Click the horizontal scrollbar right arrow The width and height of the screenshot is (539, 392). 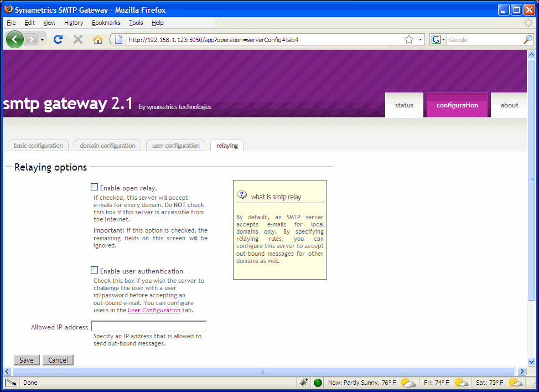(x=522, y=371)
